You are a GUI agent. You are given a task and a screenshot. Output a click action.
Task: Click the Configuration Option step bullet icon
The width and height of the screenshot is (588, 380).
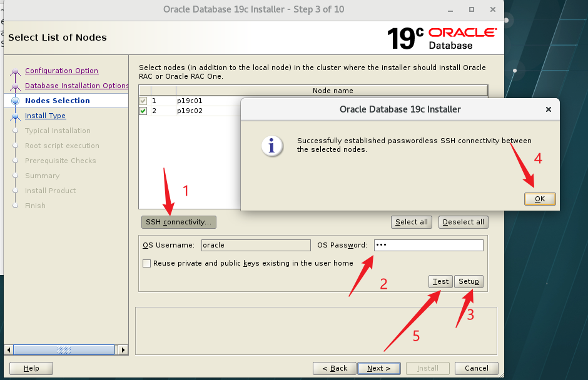click(16, 71)
